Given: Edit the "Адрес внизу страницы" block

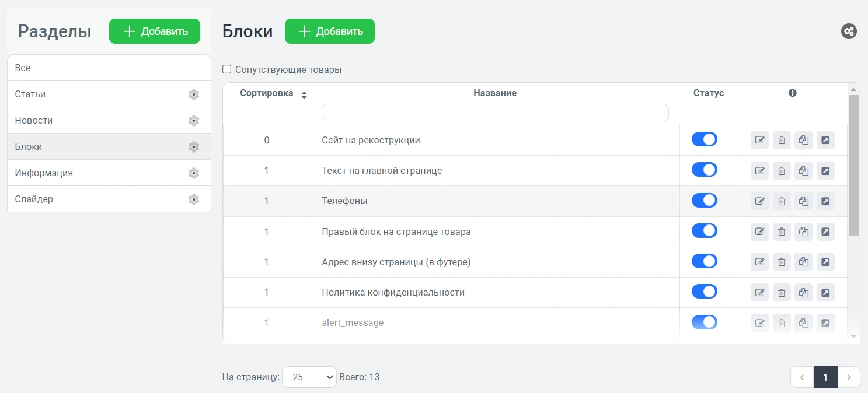Looking at the screenshot, I should tap(759, 262).
